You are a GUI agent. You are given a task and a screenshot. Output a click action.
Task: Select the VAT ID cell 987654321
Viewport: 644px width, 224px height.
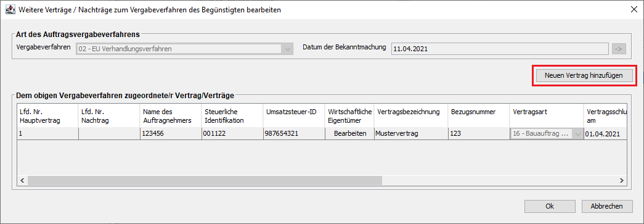(x=294, y=133)
